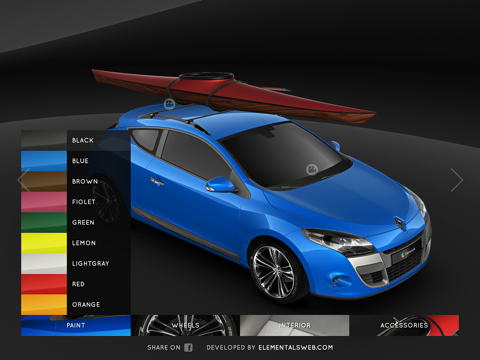Click the camera hotspot on the windshield

(312, 169)
